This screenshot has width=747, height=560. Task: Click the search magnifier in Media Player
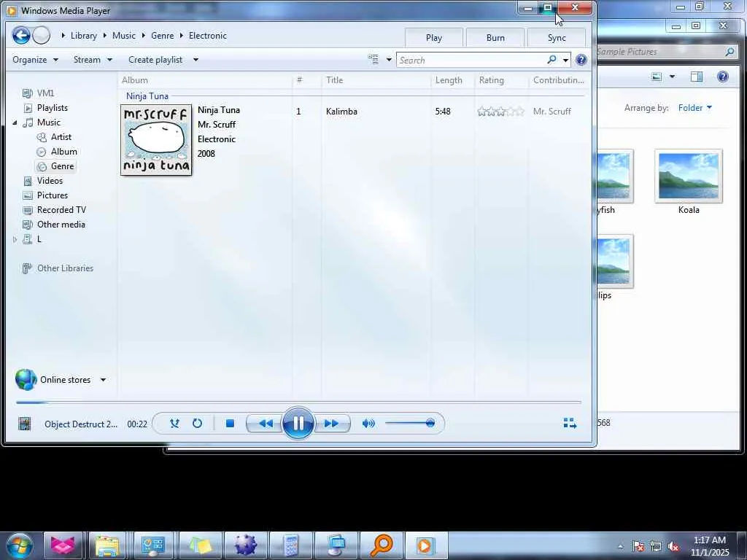pos(551,60)
